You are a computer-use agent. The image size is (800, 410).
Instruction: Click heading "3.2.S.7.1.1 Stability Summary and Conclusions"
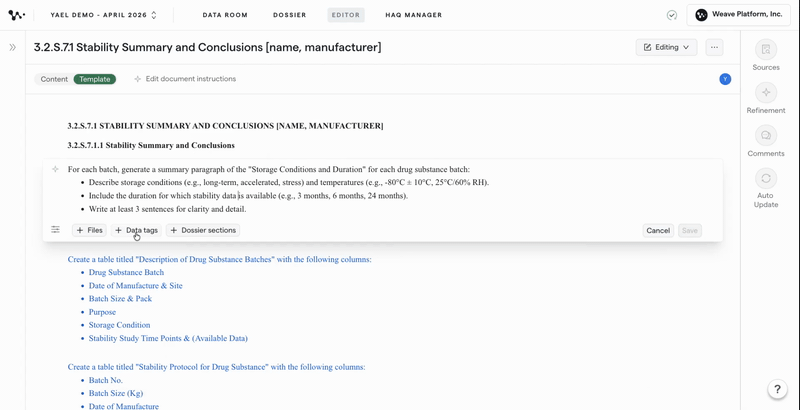(151, 145)
